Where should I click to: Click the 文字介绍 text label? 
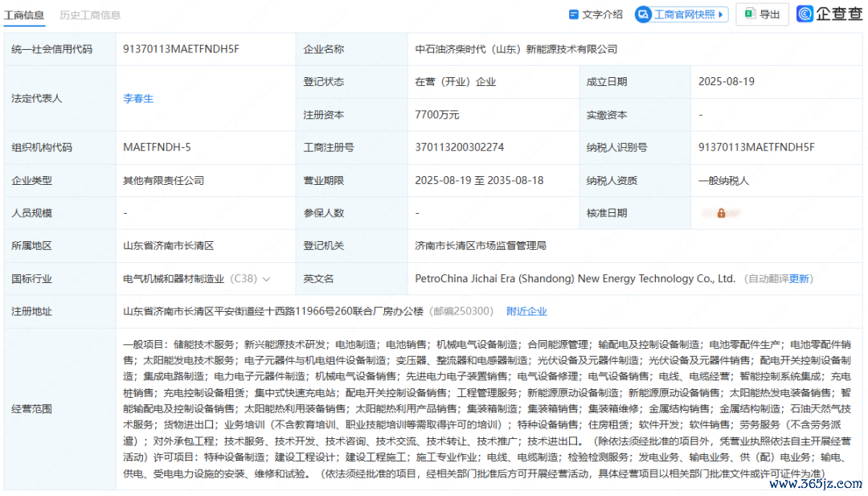coord(602,15)
